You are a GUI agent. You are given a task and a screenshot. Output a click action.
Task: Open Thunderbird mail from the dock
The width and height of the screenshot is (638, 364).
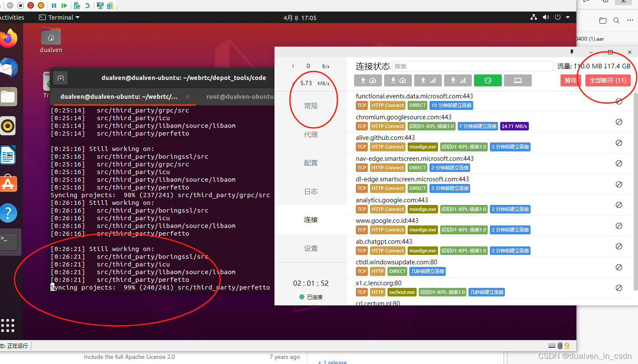click(x=8, y=68)
